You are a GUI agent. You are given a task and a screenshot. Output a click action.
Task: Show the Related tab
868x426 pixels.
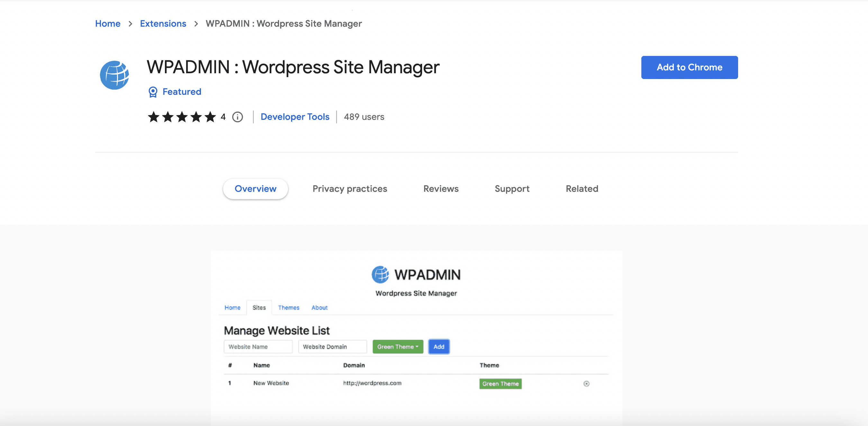[x=582, y=189]
